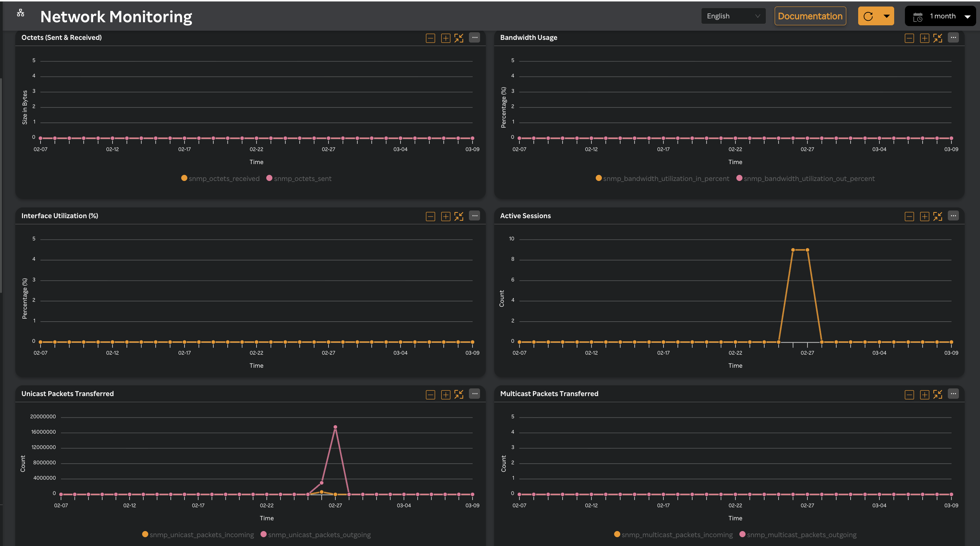This screenshot has height=546, width=980.
Task: Open the network topology icon top left
Action: point(20,13)
